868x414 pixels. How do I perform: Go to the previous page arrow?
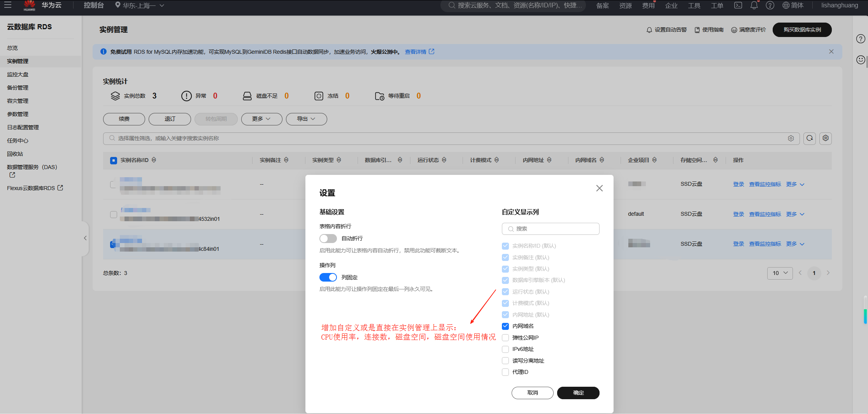click(800, 273)
